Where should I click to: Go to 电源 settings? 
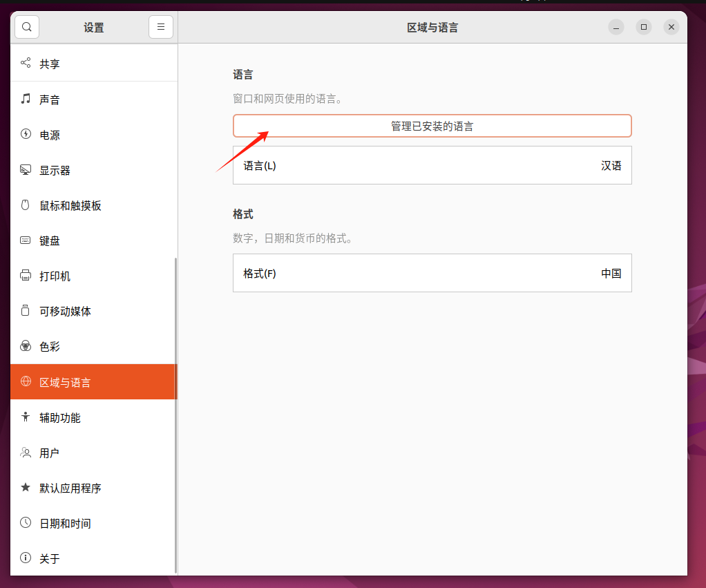(x=94, y=135)
